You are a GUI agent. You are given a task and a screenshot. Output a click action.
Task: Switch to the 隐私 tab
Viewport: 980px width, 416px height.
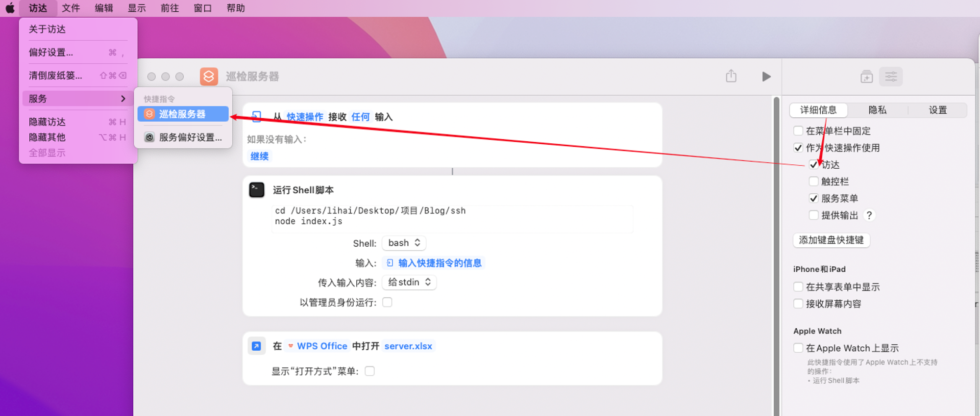pos(878,110)
